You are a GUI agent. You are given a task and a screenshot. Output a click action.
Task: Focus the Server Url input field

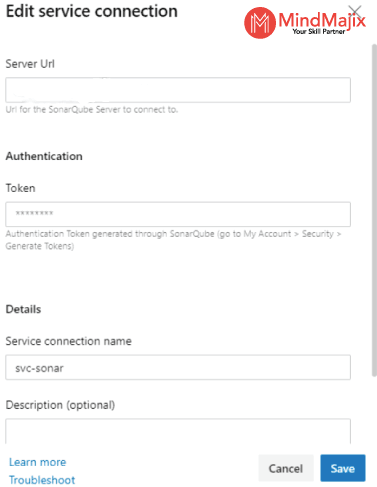[178, 90]
